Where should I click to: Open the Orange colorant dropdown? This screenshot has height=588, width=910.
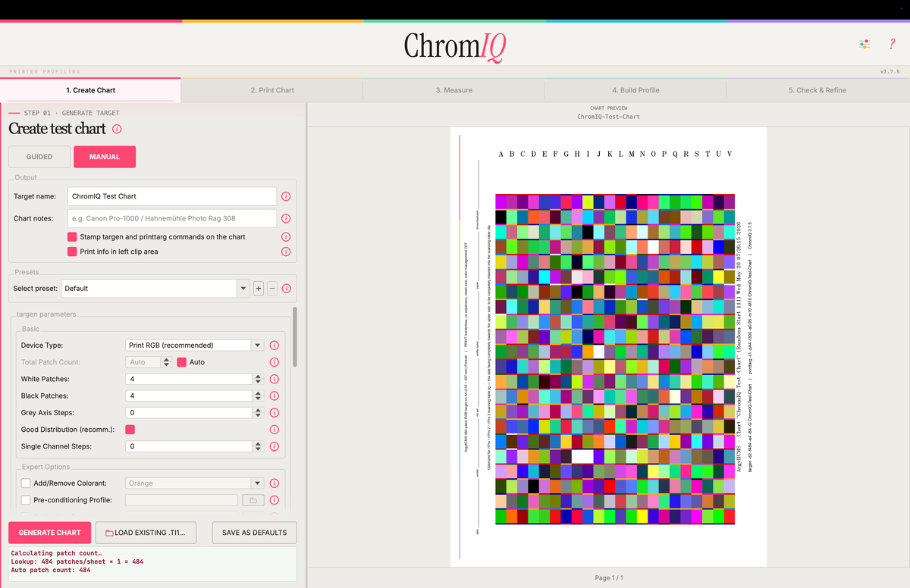click(195, 483)
